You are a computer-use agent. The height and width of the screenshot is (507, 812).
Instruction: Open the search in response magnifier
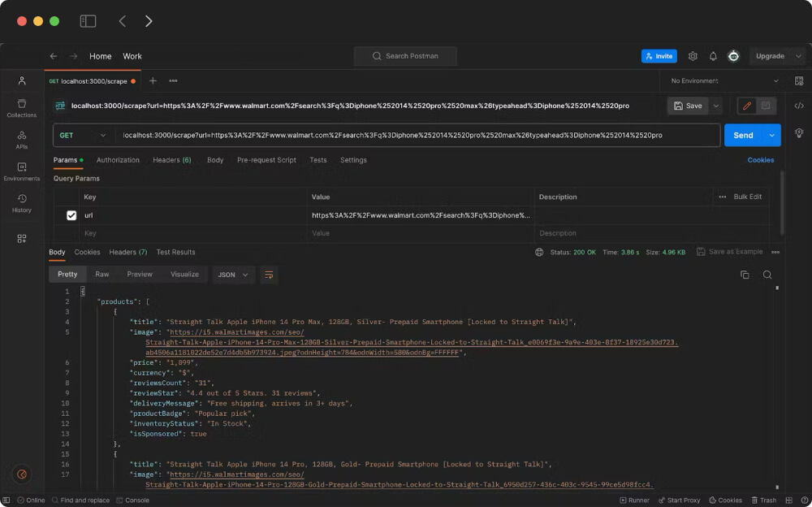click(767, 275)
